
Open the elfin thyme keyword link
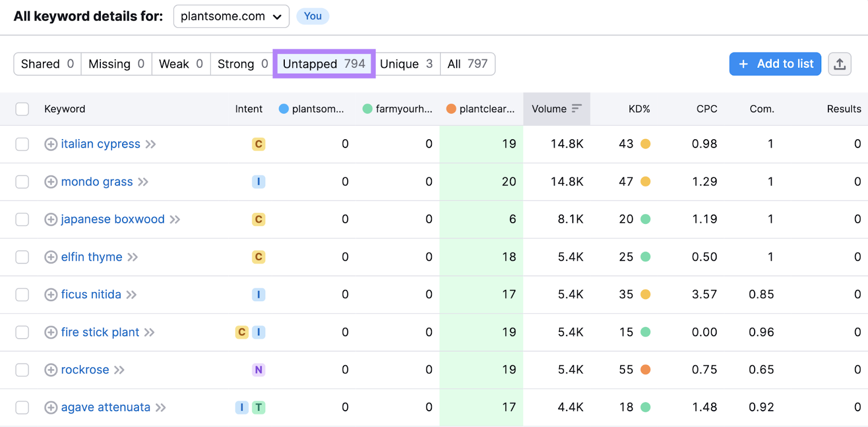pyautogui.click(x=91, y=257)
